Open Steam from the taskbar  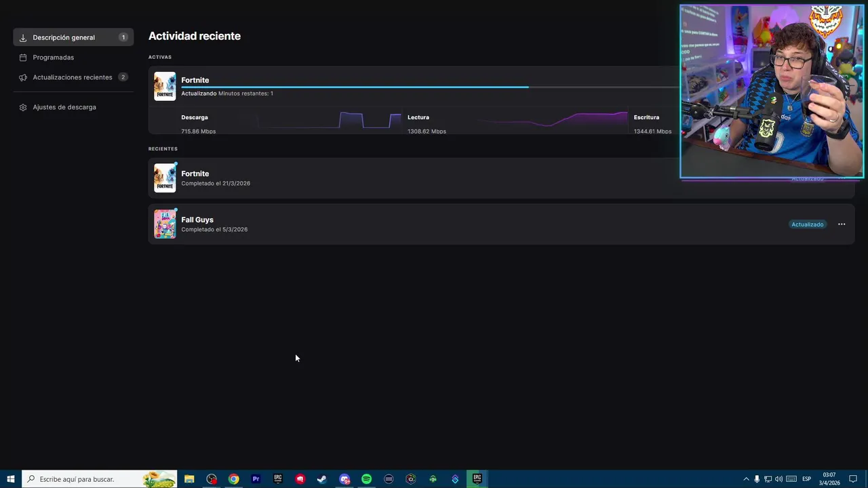(x=322, y=479)
